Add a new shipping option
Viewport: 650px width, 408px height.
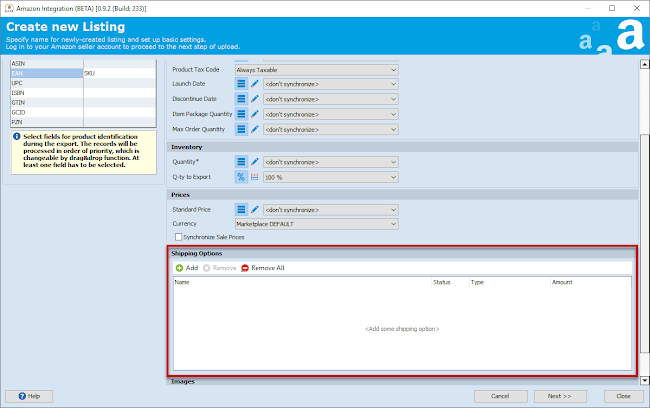[187, 268]
